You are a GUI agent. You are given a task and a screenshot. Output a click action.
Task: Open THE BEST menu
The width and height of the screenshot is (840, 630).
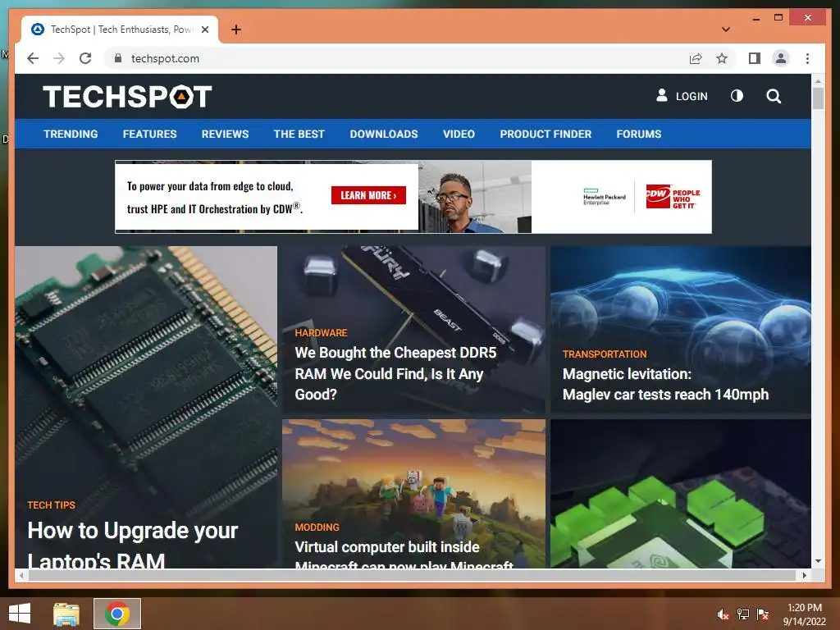(299, 134)
